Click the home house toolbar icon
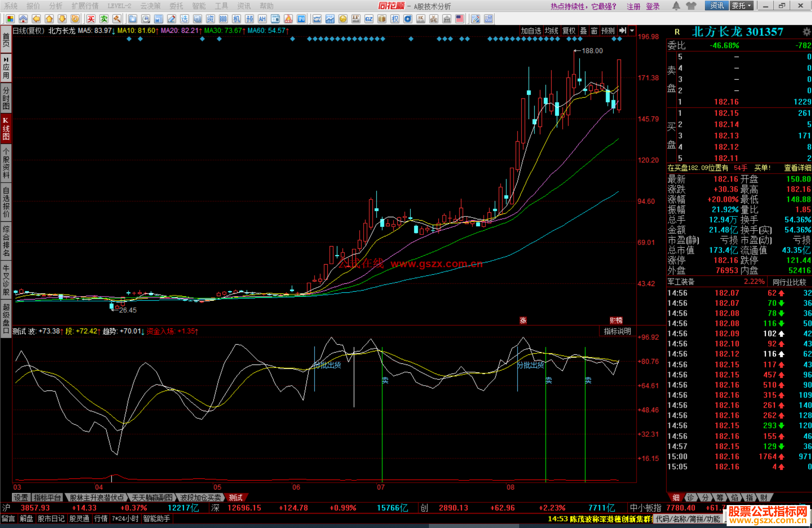812x528 pixels. pos(23,19)
